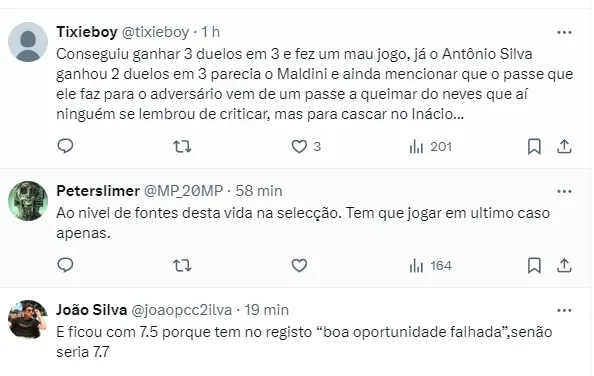This screenshot has width=594, height=376.
Task: Open the @MP_20MP handle link
Action: [183, 191]
